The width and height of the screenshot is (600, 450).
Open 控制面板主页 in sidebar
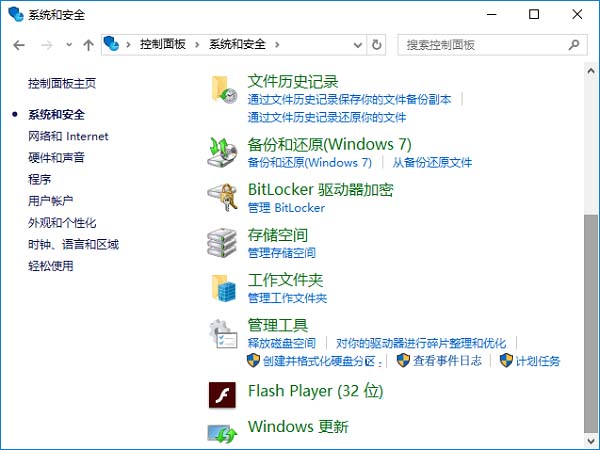click(x=62, y=83)
